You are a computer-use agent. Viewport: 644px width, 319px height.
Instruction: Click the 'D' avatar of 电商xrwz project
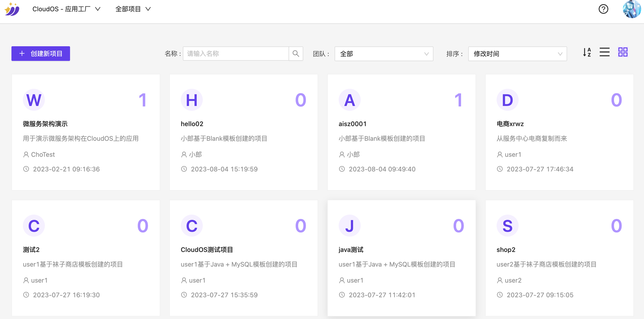coord(507,100)
